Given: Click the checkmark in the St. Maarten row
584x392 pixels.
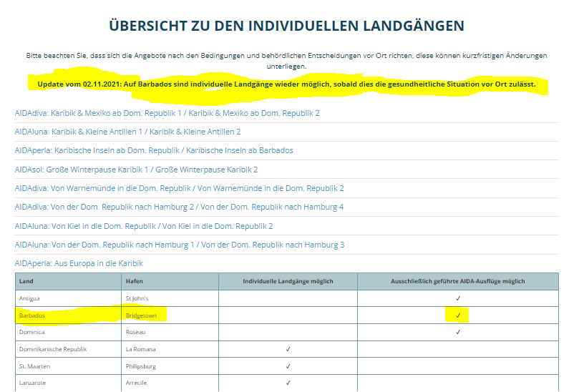Looking at the screenshot, I should (x=288, y=366).
